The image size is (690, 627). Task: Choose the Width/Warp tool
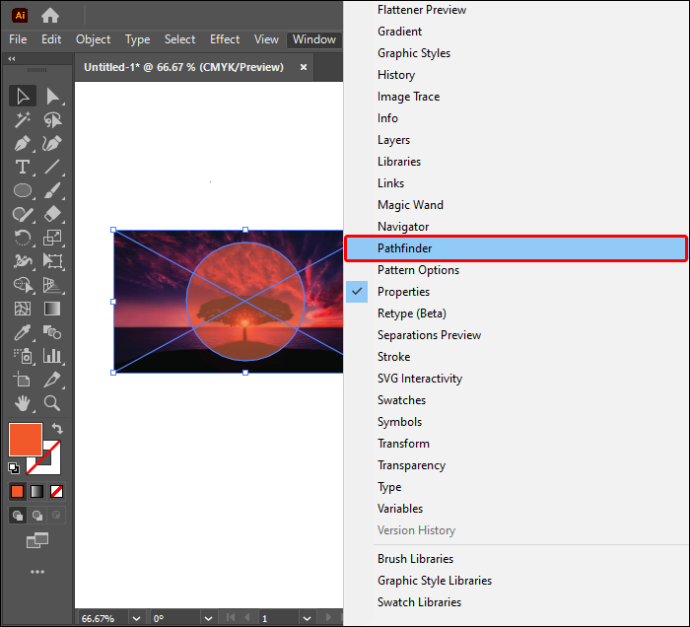click(22, 261)
